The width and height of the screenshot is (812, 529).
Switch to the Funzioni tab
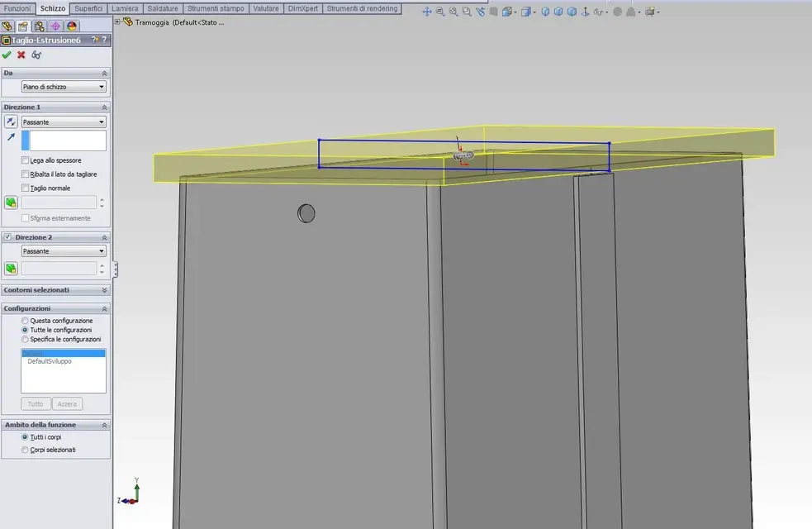pos(17,8)
